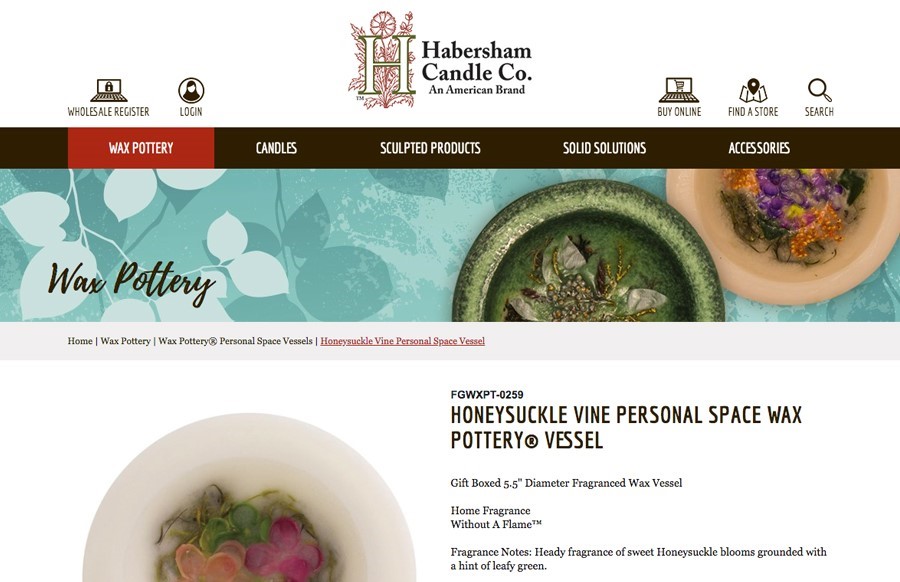Click the Login user icon

pyautogui.click(x=191, y=91)
